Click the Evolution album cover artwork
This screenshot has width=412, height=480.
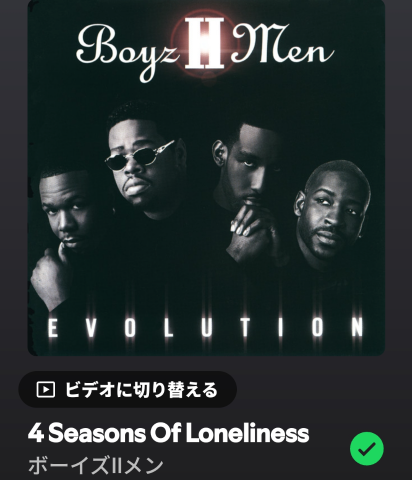206,177
